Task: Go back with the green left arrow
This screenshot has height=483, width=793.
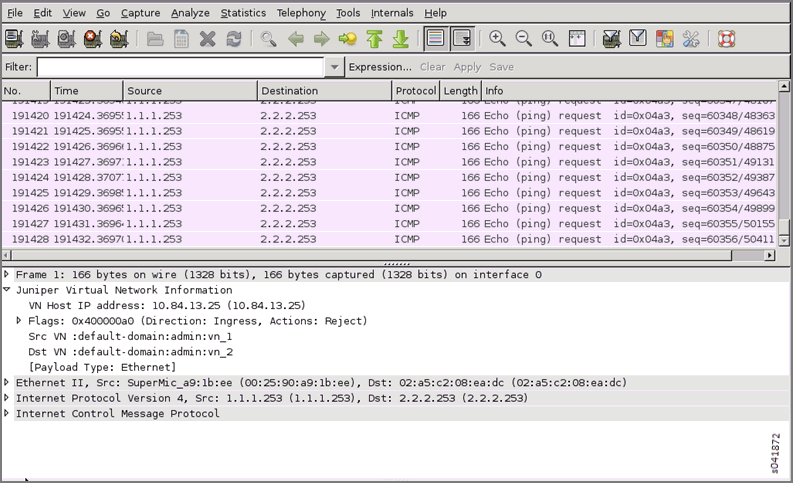Action: click(295, 39)
